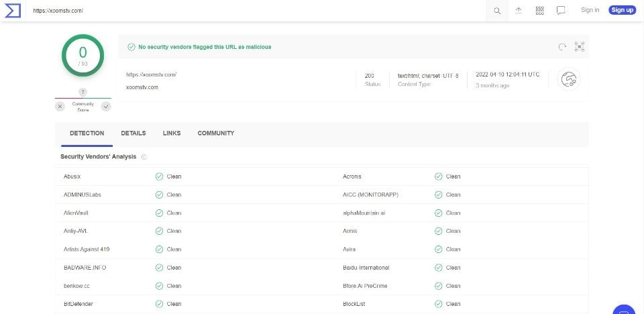Click the Clean result for Antiy-AVL
Screen dimensions: 644x314
point(174,231)
